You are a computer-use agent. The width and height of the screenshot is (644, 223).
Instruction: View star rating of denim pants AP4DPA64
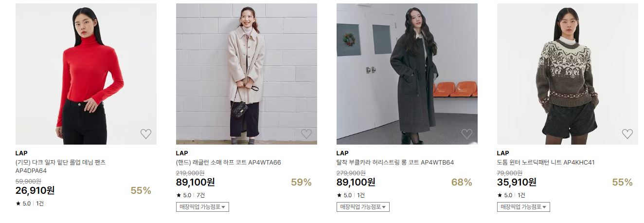(x=23, y=204)
